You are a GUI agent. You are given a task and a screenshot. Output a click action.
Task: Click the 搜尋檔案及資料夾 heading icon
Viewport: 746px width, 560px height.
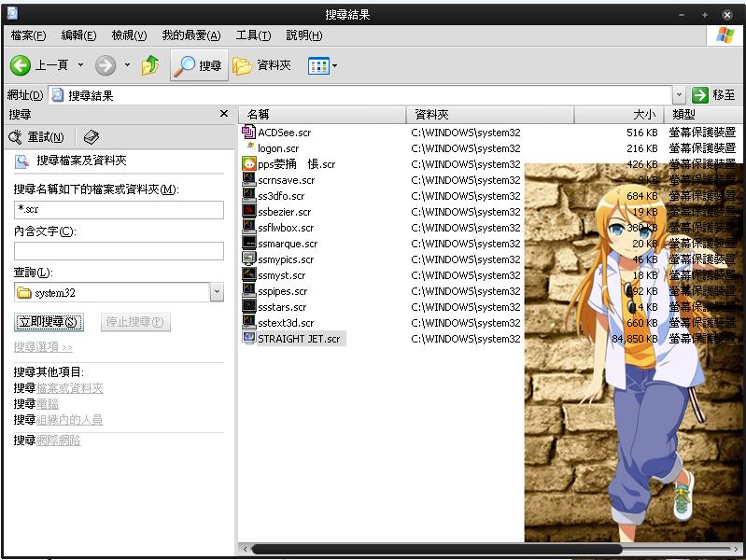click(x=21, y=161)
